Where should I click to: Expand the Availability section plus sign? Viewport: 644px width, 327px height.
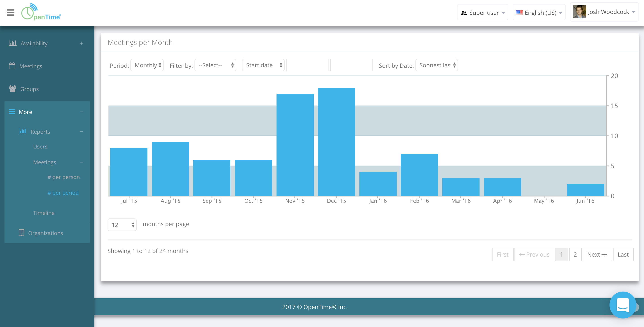tap(81, 43)
